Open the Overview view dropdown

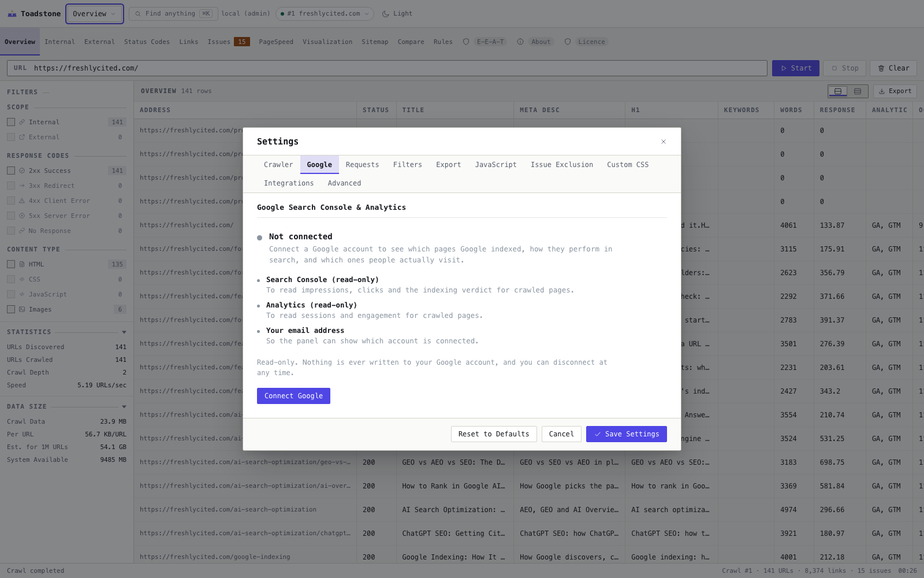(x=95, y=14)
